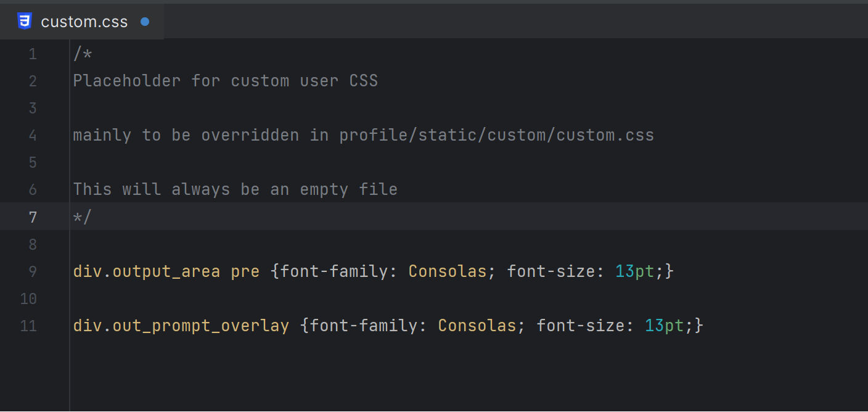
Task: Click line number 9 in the gutter
Action: [x=33, y=271]
